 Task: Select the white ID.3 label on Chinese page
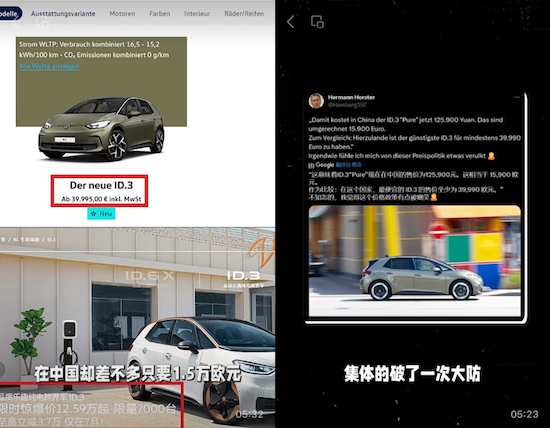(x=243, y=276)
